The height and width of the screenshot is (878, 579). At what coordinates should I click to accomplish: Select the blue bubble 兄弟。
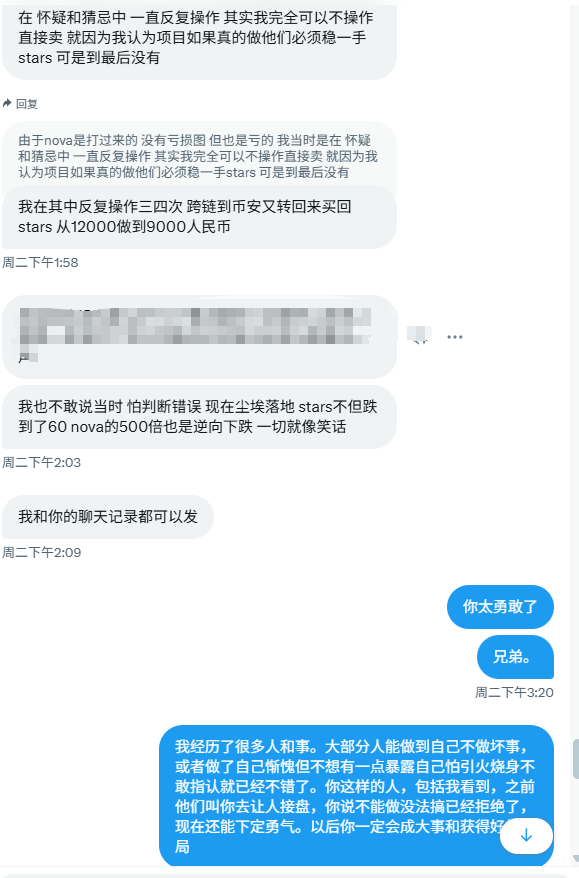point(515,657)
